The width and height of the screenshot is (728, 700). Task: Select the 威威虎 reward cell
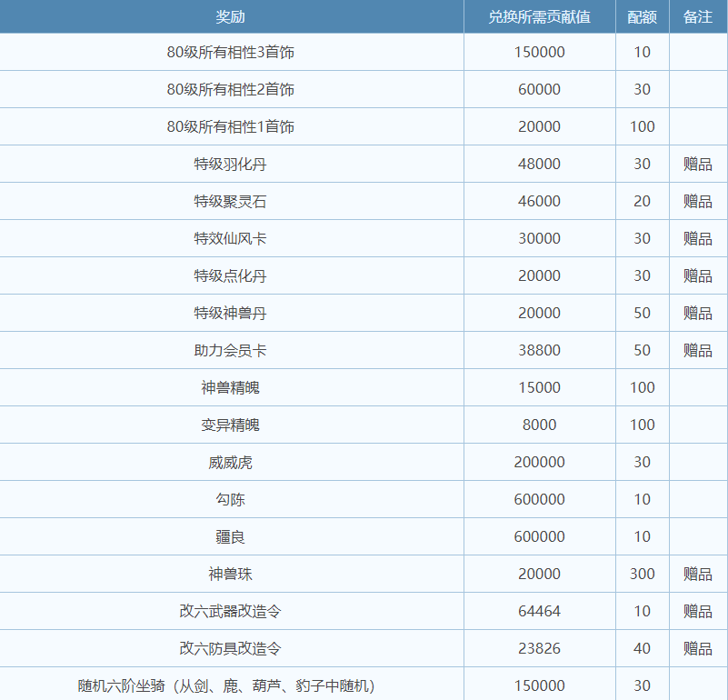pyautogui.click(x=230, y=463)
